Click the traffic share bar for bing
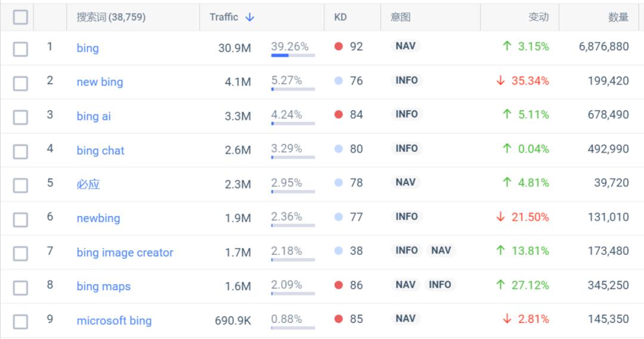Image resolution: width=644 pixels, height=339 pixels. (x=293, y=56)
